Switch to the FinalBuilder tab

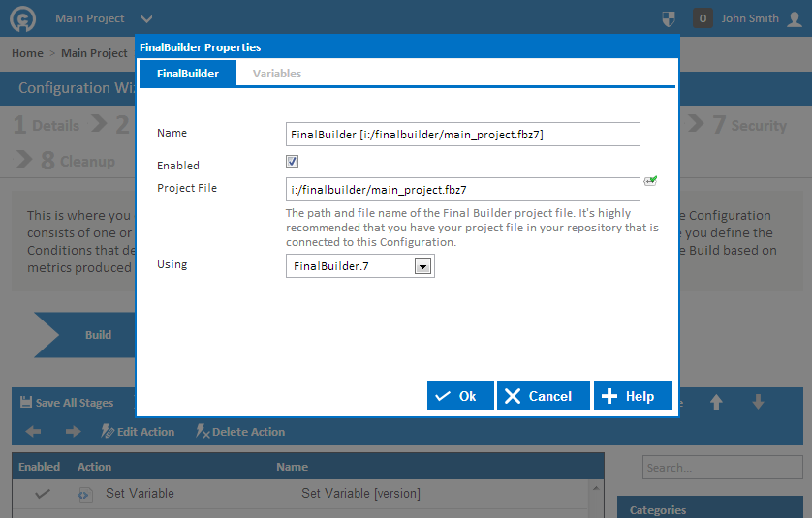pyautogui.click(x=188, y=73)
